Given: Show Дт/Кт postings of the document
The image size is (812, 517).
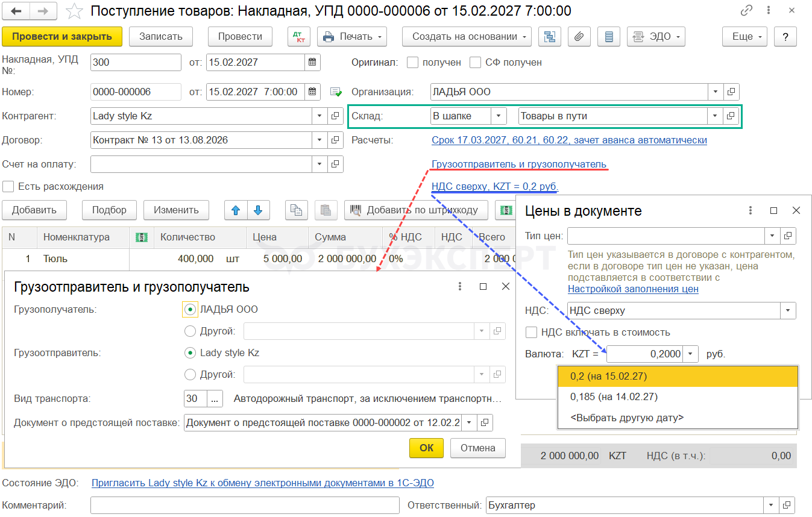Looking at the screenshot, I should point(298,36).
